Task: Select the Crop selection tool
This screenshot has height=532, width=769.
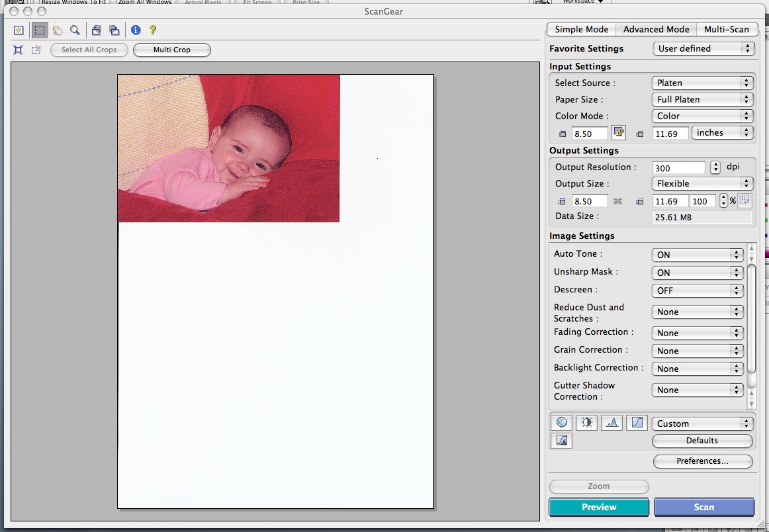Action: (40, 30)
